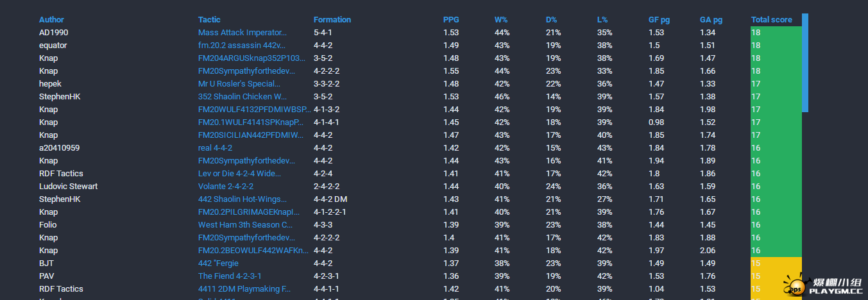868x300 pixels.
Task: Sort table by Tactic column header
Action: 209,20
